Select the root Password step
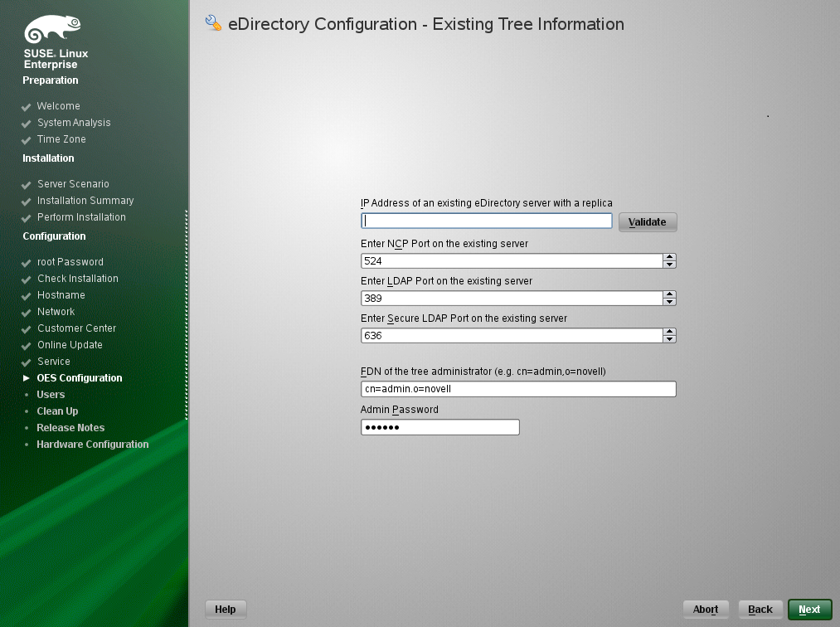Screen dimensions: 840x627 click(70, 262)
